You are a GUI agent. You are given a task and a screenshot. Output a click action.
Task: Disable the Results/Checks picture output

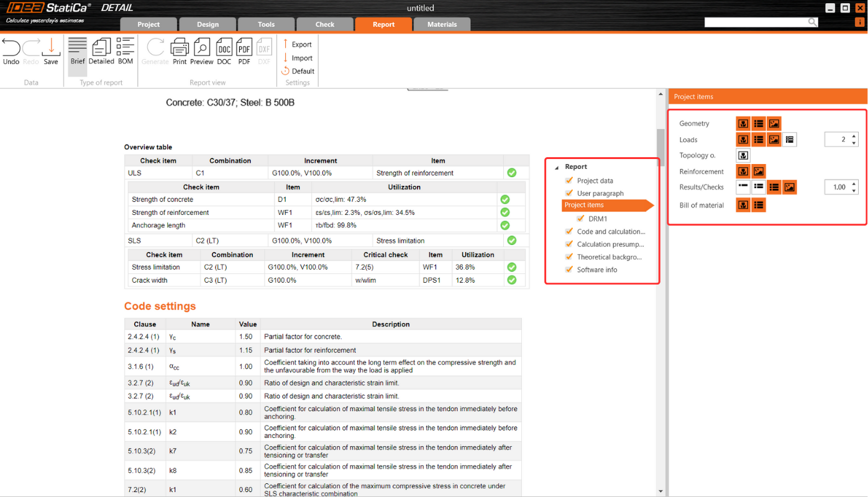pyautogui.click(x=789, y=187)
